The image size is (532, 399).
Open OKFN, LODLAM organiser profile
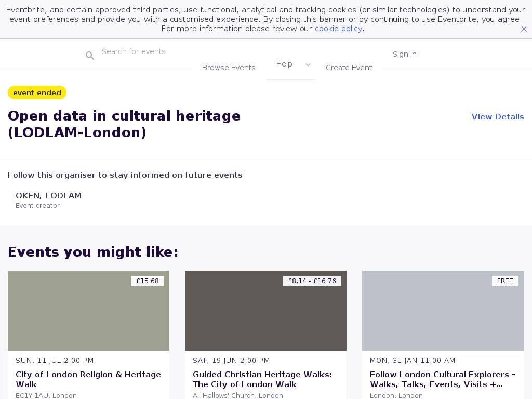(48, 196)
